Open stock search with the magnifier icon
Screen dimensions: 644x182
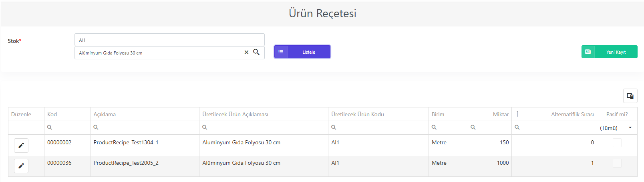[x=256, y=52]
